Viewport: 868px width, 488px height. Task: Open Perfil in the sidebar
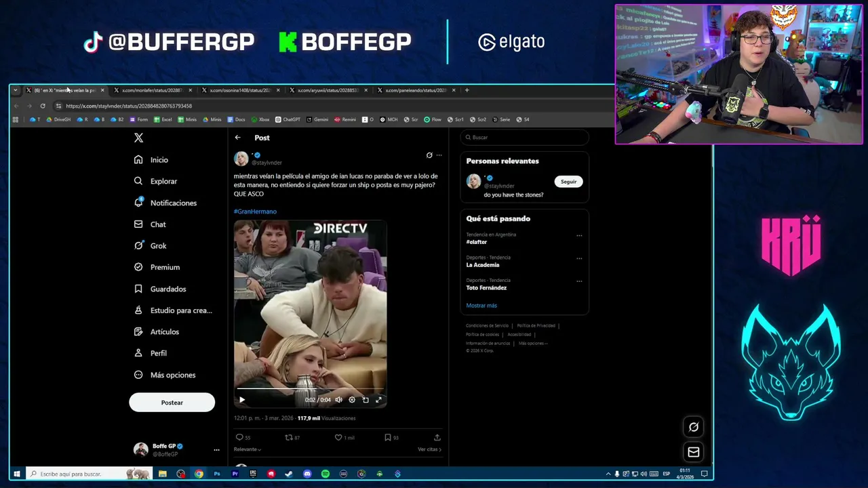pyautogui.click(x=150, y=353)
